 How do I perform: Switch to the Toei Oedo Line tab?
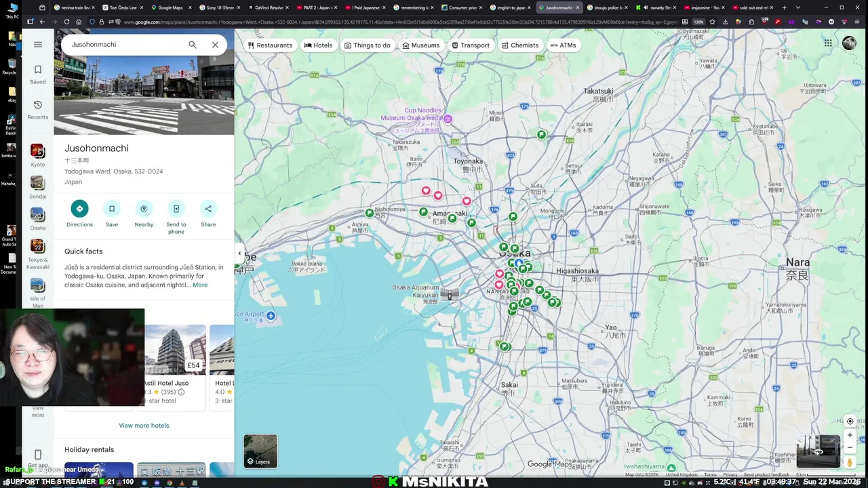point(123,7)
